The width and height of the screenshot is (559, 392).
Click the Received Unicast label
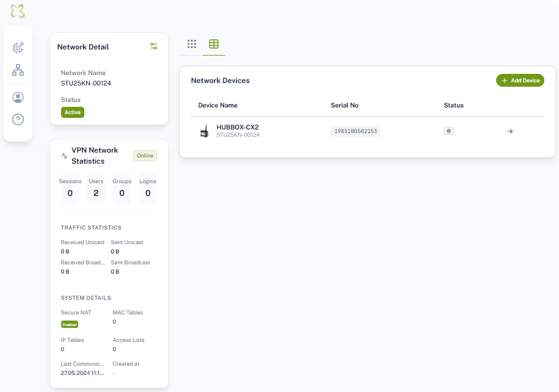pyautogui.click(x=82, y=242)
